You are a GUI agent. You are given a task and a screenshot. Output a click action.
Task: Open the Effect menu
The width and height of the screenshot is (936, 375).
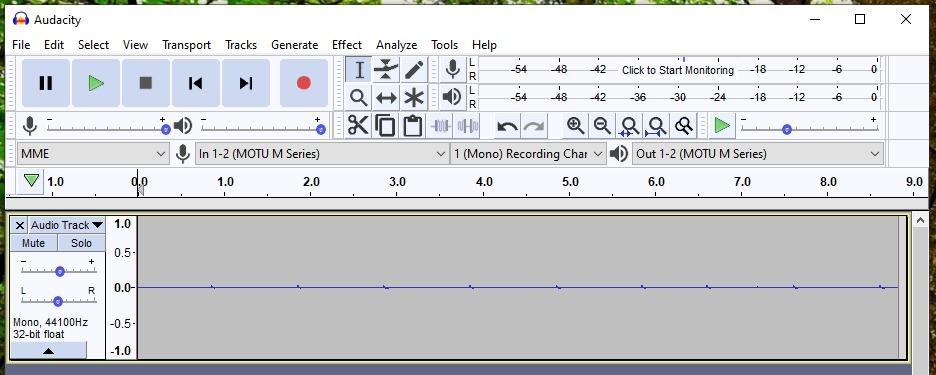(x=347, y=45)
